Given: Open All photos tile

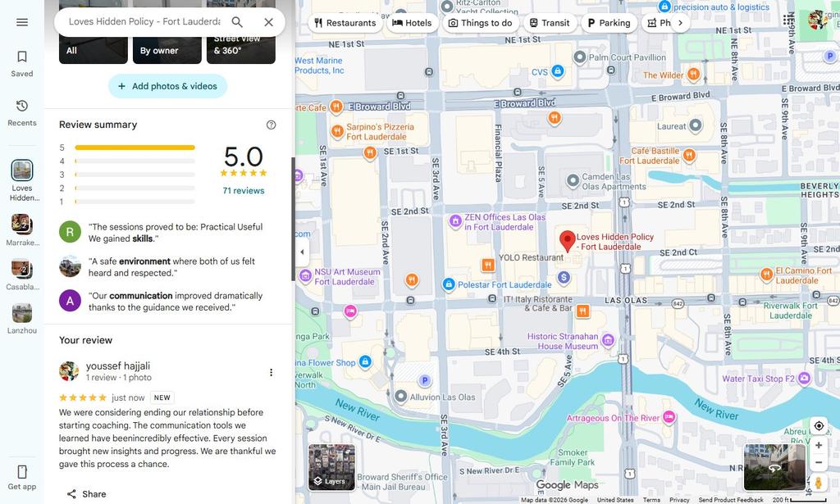Looking at the screenshot, I should (94, 32).
